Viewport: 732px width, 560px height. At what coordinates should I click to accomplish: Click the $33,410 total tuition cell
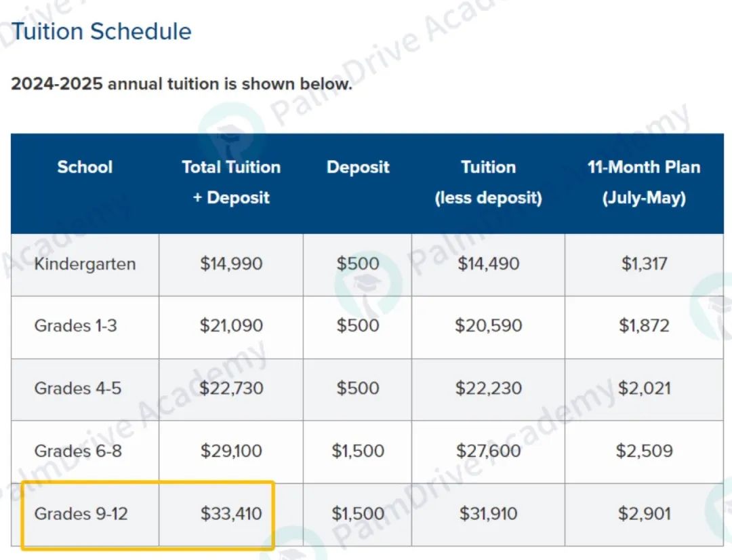coord(231,514)
